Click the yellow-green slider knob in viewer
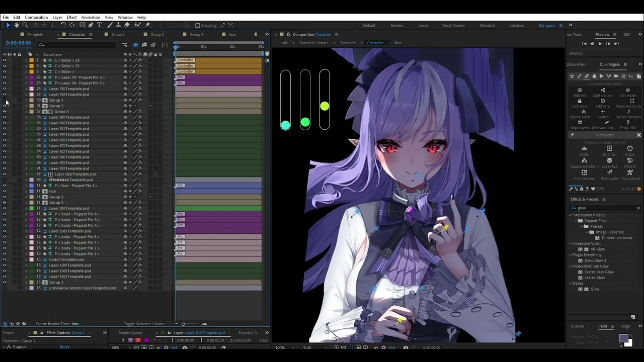This screenshot has height=362, width=644. (325, 106)
